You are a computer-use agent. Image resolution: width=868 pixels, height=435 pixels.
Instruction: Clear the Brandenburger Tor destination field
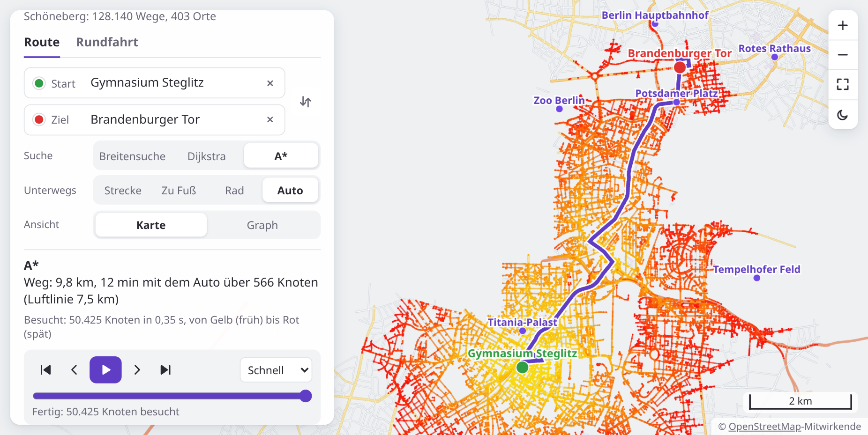(270, 119)
